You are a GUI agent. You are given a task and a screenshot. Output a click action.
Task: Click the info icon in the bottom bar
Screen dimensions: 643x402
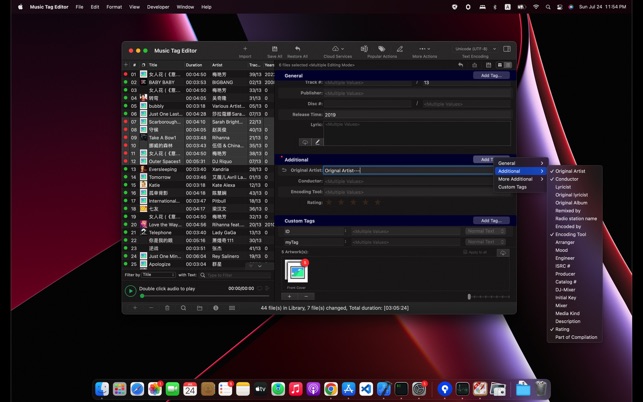[216, 308]
